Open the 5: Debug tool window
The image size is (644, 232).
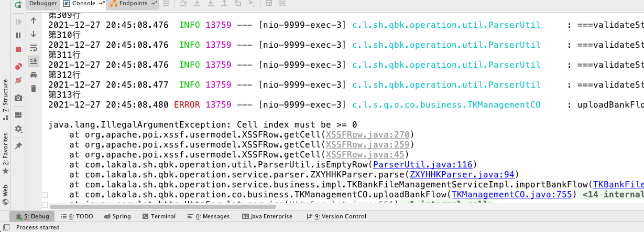(31, 216)
